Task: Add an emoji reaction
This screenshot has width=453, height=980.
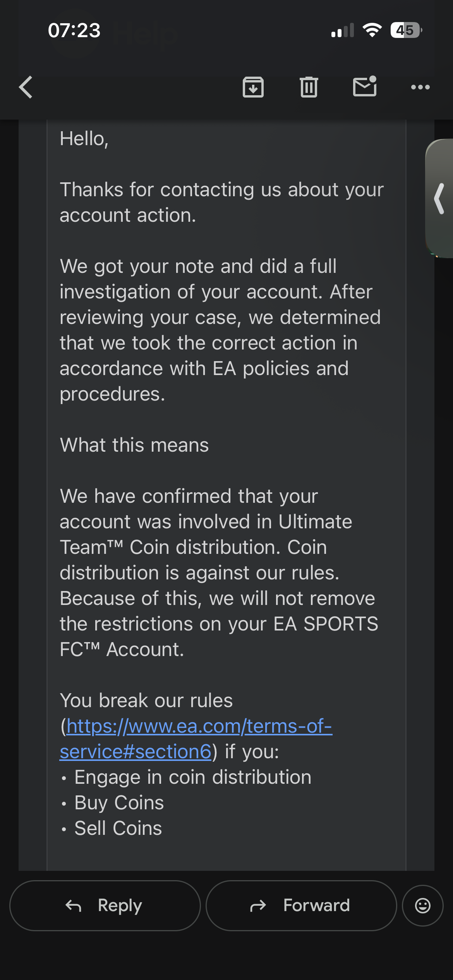Action: click(422, 906)
